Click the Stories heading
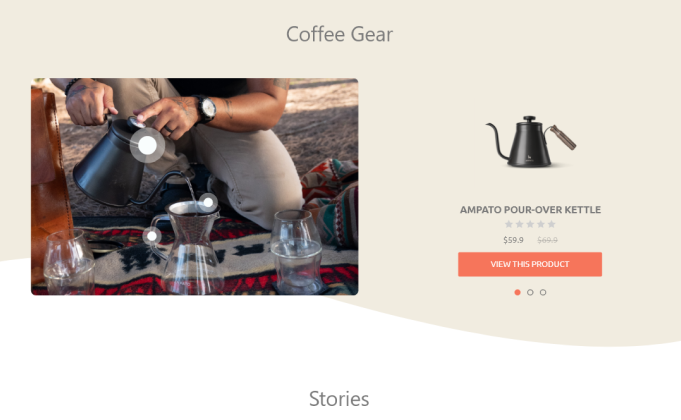This screenshot has height=420, width=681. click(339, 399)
